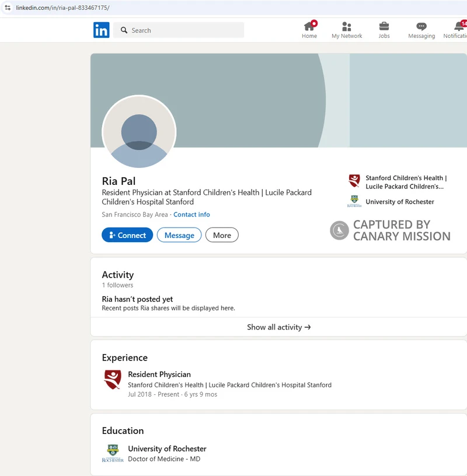Open the More options button

click(222, 235)
